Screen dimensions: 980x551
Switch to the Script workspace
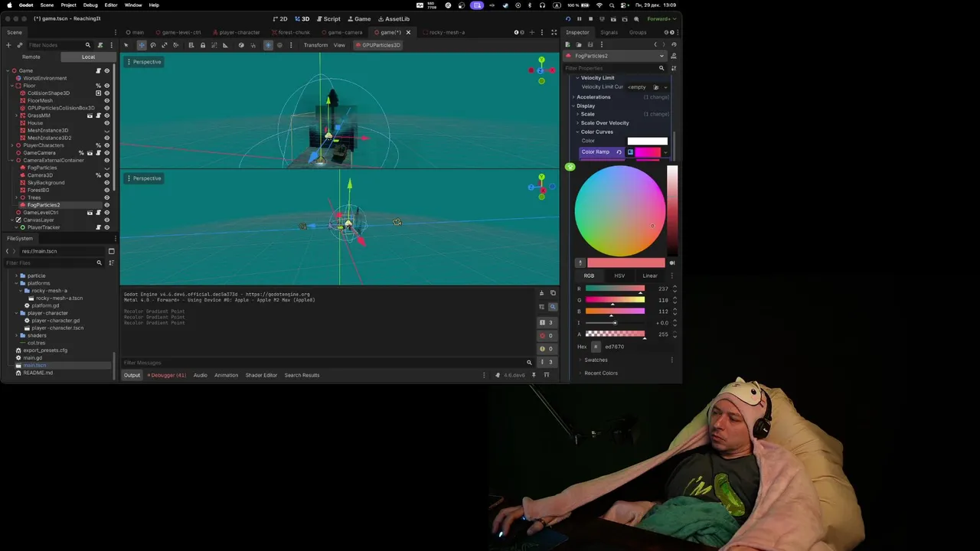(328, 18)
